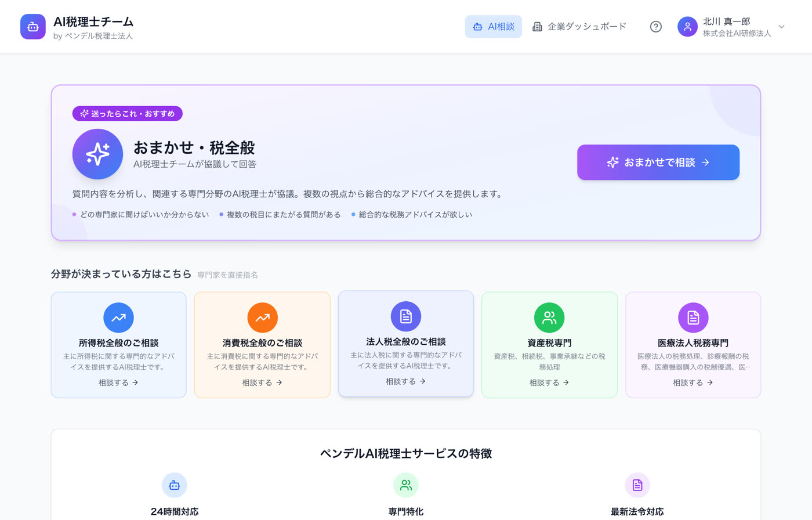Click the sparkle icon beside おまかせ・税全般
Screen dimensions: 812x520
click(x=97, y=154)
